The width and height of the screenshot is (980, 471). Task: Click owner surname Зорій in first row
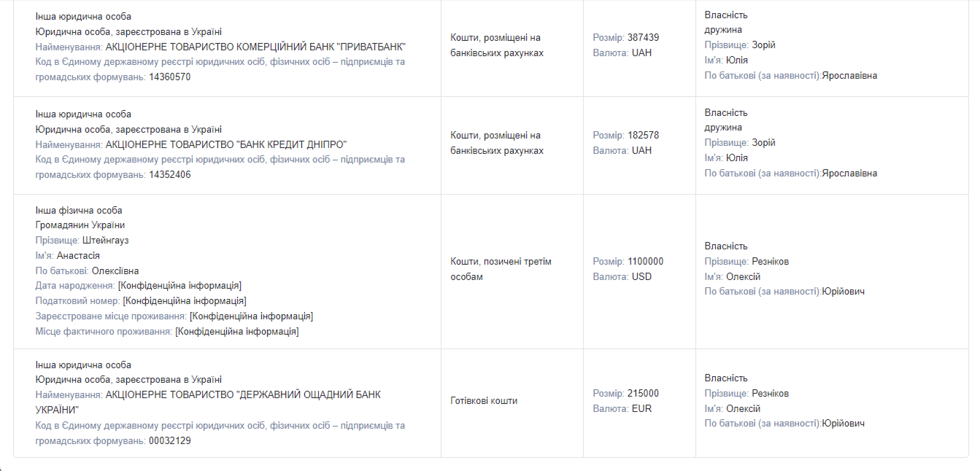[764, 45]
